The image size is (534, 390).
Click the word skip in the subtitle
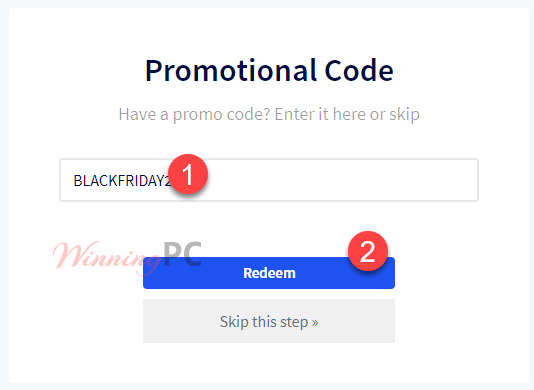[x=404, y=114]
